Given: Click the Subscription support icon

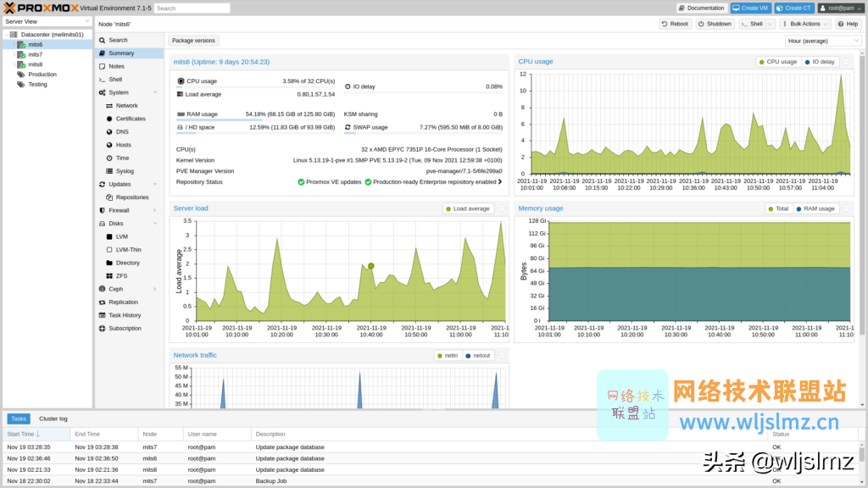Looking at the screenshot, I should click(102, 328).
